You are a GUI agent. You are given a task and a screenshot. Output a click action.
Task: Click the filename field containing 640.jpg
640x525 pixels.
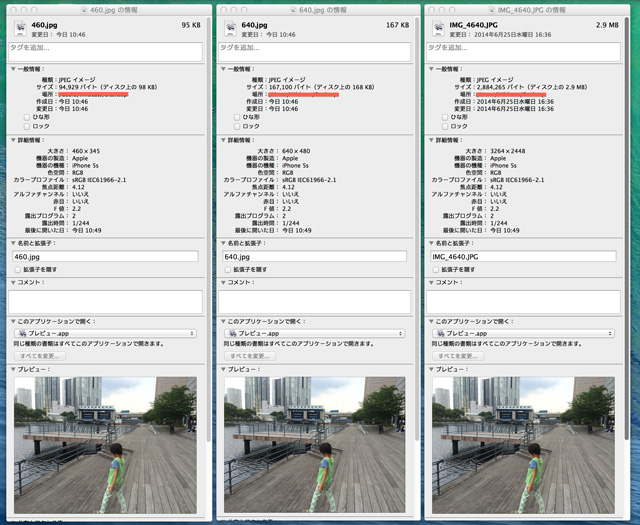pos(314,256)
